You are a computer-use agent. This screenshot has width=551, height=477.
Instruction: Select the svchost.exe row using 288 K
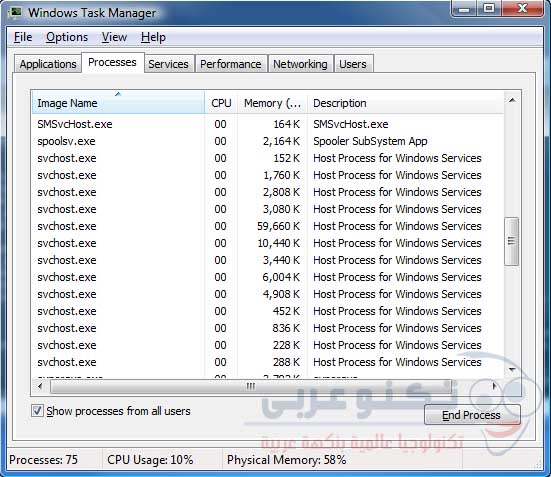pos(268,362)
